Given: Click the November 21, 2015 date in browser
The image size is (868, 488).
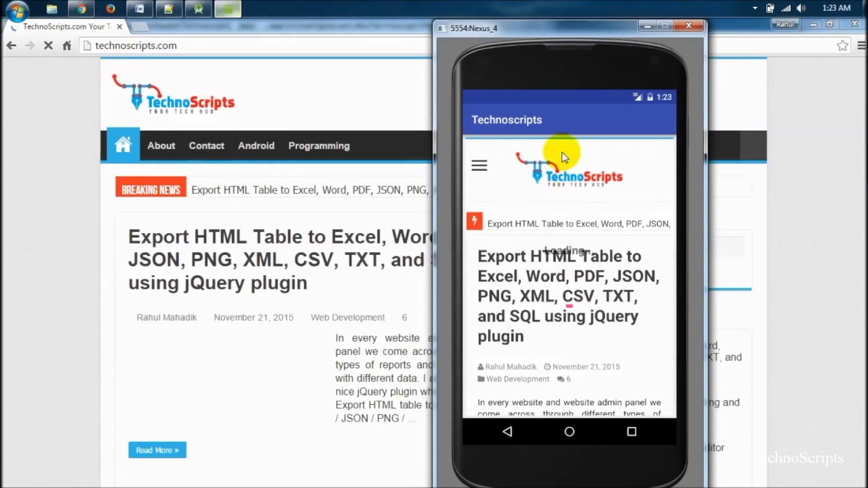Looking at the screenshot, I should 254,317.
